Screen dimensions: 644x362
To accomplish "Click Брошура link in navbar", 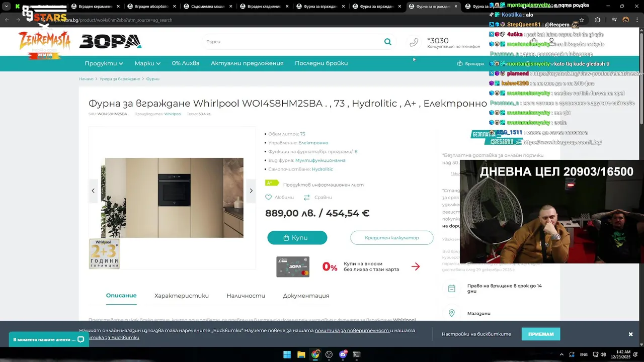I will point(474,64).
